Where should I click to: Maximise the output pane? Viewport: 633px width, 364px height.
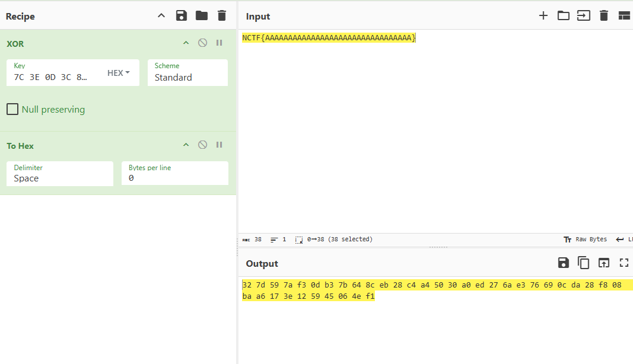(x=624, y=263)
